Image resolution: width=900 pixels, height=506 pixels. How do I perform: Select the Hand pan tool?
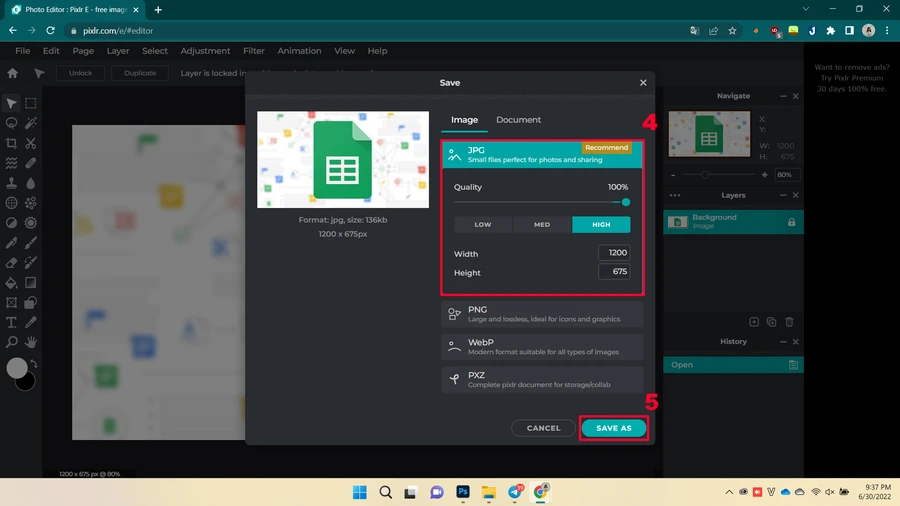point(30,342)
